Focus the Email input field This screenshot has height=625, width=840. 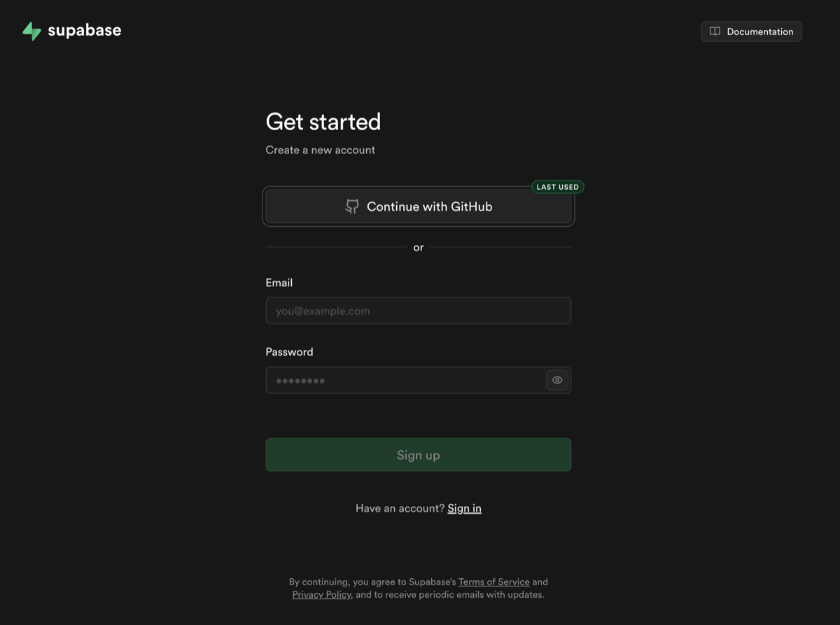(x=418, y=311)
